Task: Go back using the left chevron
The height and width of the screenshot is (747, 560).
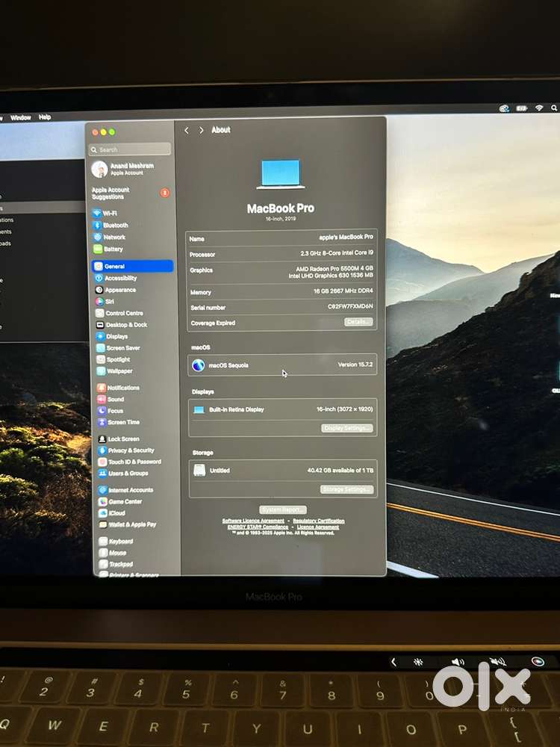Action: coord(187,130)
